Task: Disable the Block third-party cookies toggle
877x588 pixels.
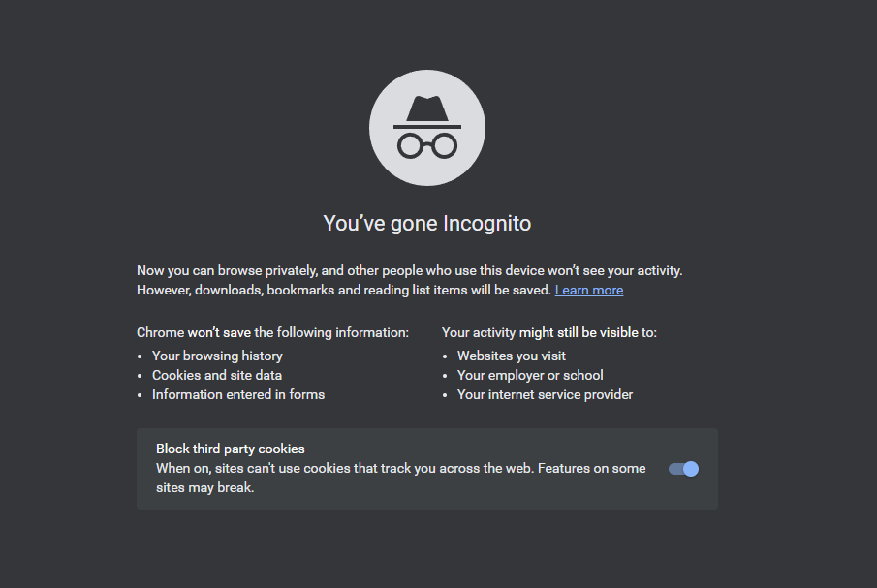Action: tap(683, 468)
